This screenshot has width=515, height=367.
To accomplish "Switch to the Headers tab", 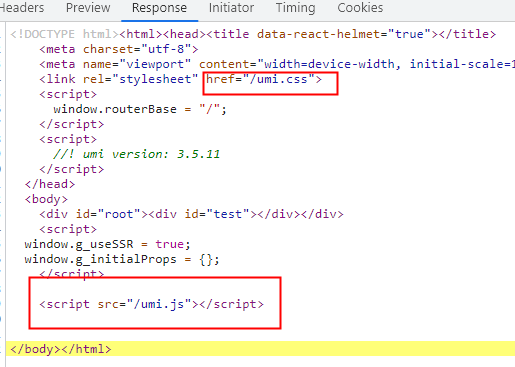I will (22, 8).
